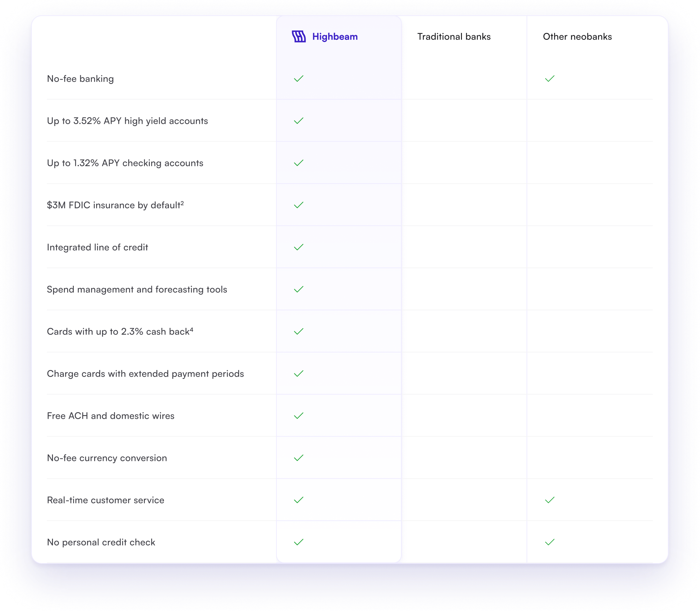700x611 pixels.
Task: Click Highbeam checkmark for $3M FDIC insurance
Action: (x=299, y=205)
